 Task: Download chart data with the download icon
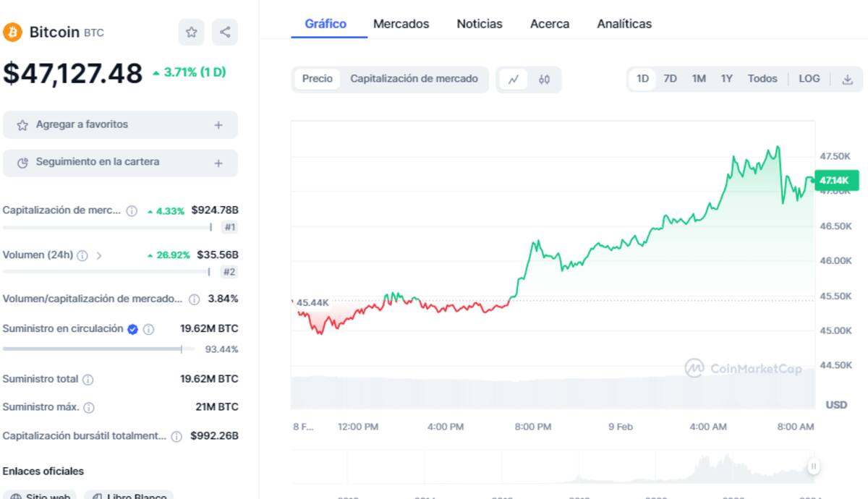(848, 80)
